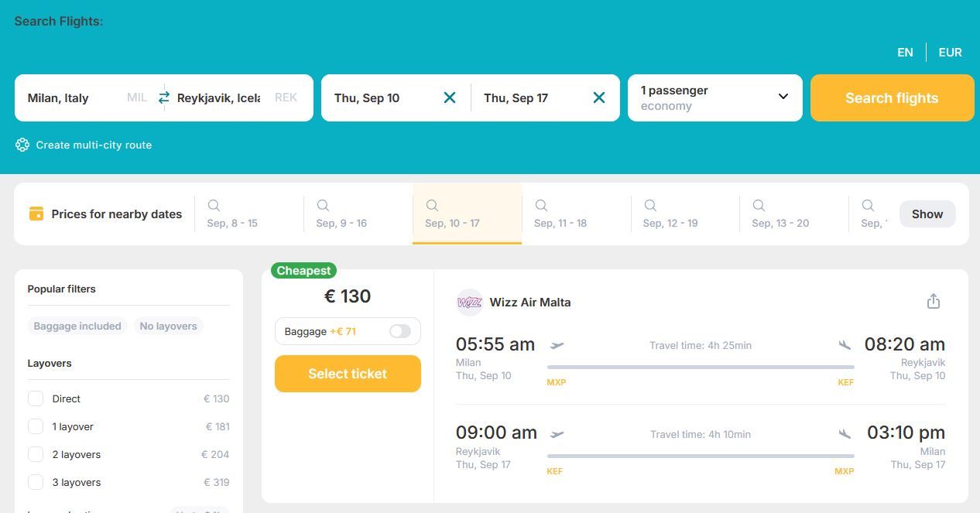Open the EUR currency selector

pos(950,53)
